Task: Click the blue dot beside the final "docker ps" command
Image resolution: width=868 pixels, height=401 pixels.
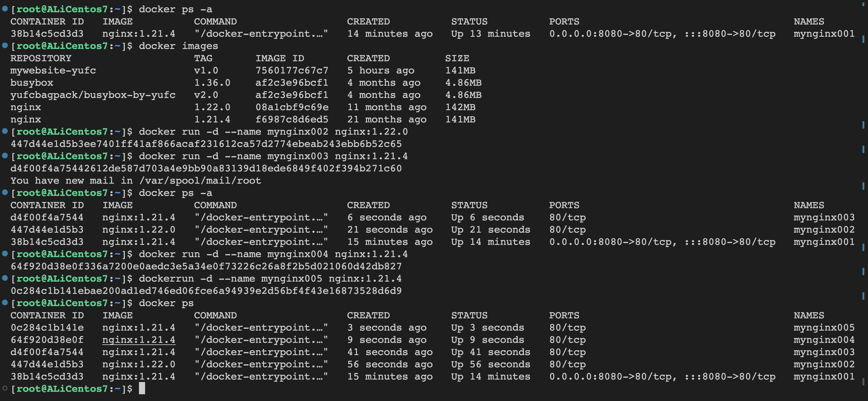Action: tap(5, 303)
